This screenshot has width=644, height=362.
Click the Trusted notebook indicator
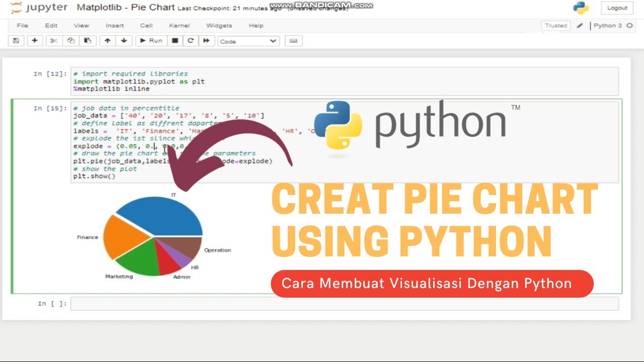pos(556,26)
